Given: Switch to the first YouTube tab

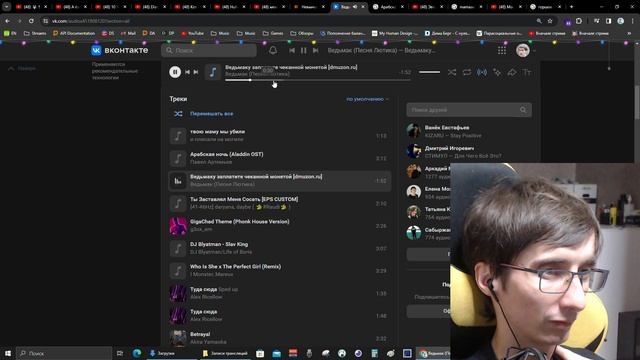Looking at the screenshot, I should click(x=31, y=7).
